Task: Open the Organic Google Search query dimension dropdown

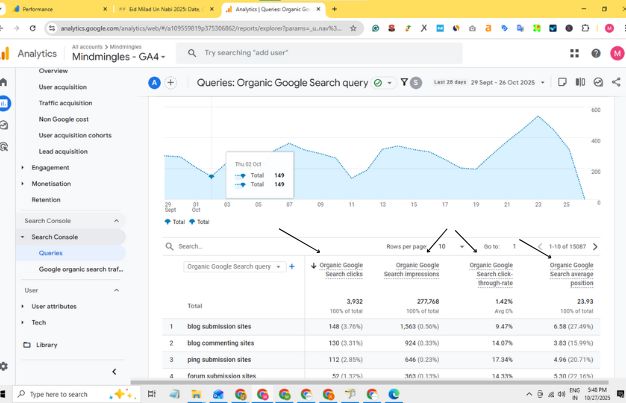Action: tap(235, 266)
